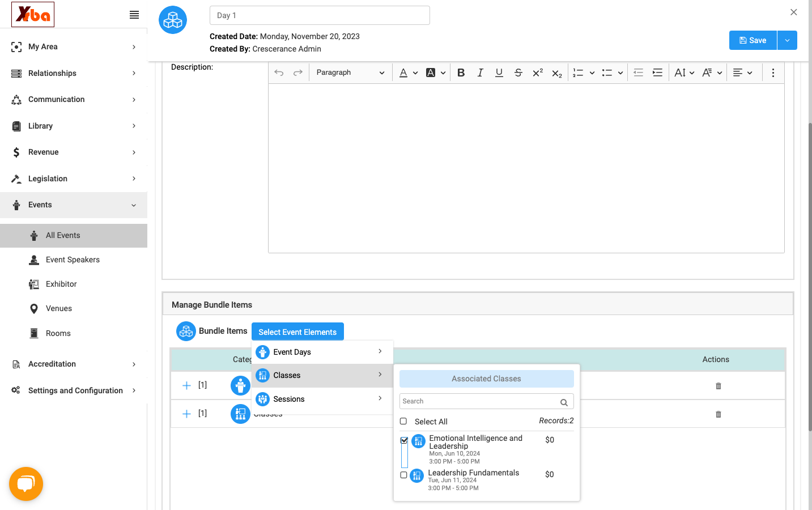The image size is (812, 510).
Task: Open more options (three dots) in editor toolbar
Action: click(773, 73)
